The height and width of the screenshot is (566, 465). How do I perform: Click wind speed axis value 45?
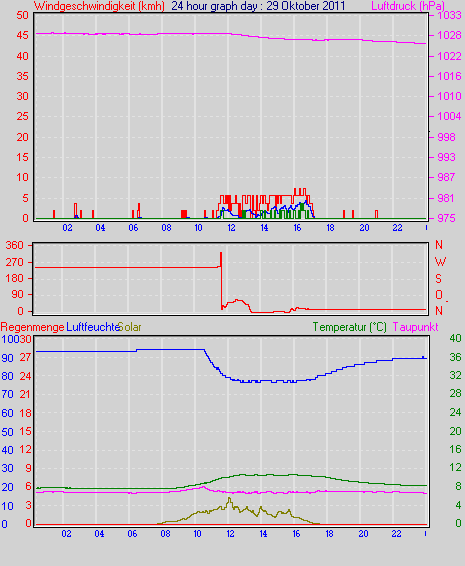tap(22, 36)
